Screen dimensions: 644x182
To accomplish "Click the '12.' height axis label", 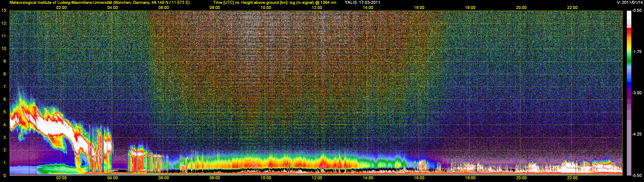I will click(x=4, y=23).
